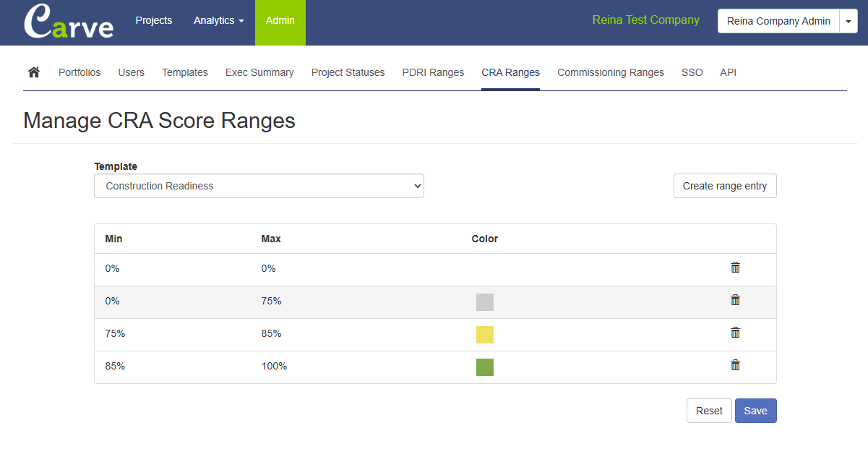Go to the Project Statuses tab
Image resolution: width=868 pixels, height=470 pixels.
[x=348, y=72]
